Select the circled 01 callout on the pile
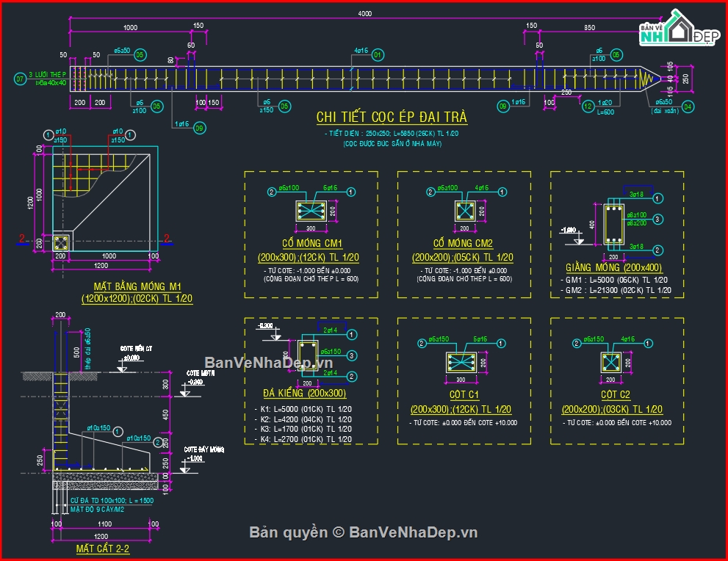The height and width of the screenshot is (561, 728). pyautogui.click(x=378, y=54)
